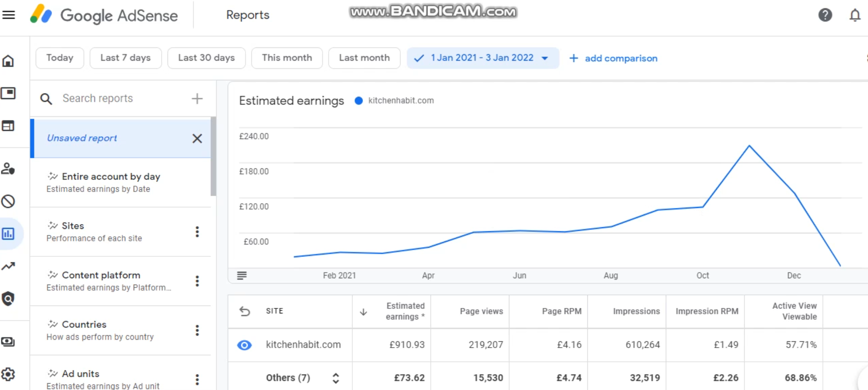Open Privacy & messaging sidebar icon
868x390 pixels.
[8, 168]
